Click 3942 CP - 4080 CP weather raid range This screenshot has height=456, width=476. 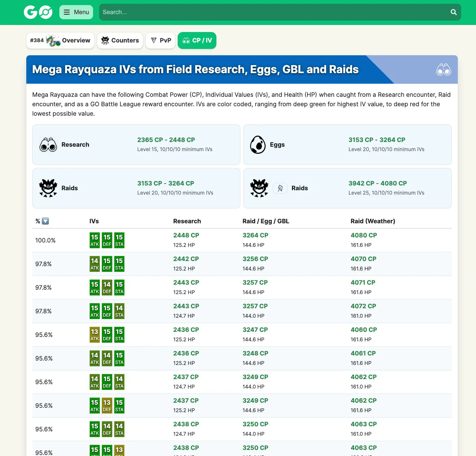pyautogui.click(x=378, y=183)
